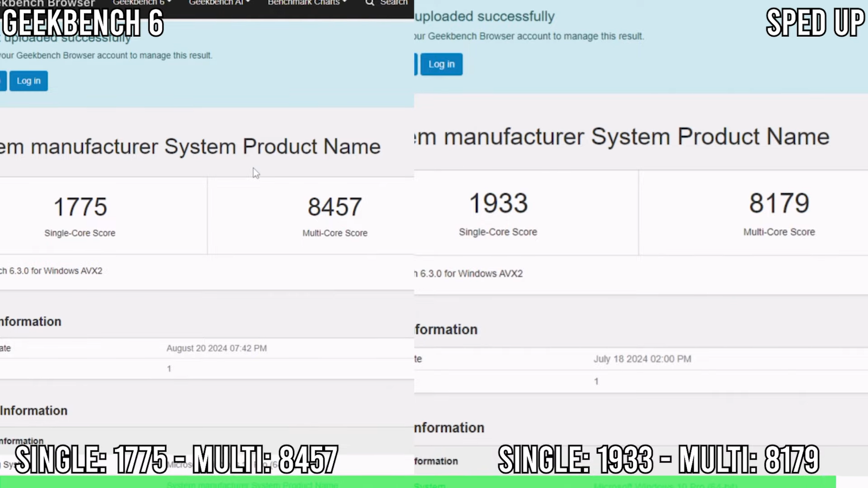Expand the Benchmark Charts navbar menu
The height and width of the screenshot is (488, 868).
tap(307, 3)
